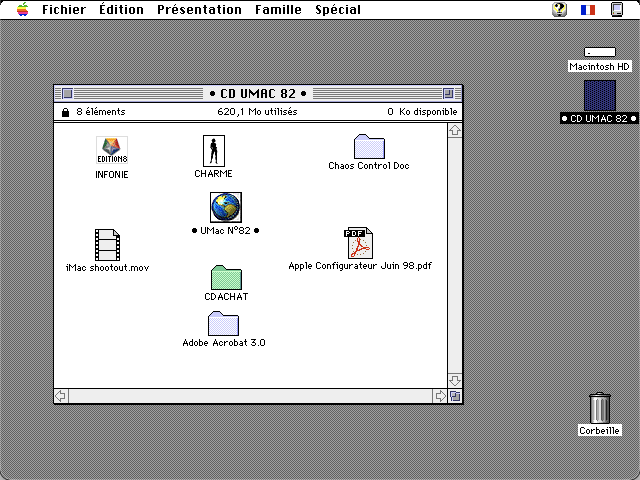This screenshot has height=480, width=640.
Task: Select the Macintosh HD disk icon
Action: (600, 52)
